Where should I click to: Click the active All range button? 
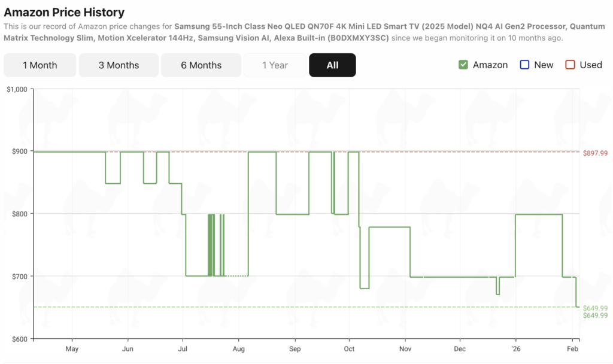[332, 65]
